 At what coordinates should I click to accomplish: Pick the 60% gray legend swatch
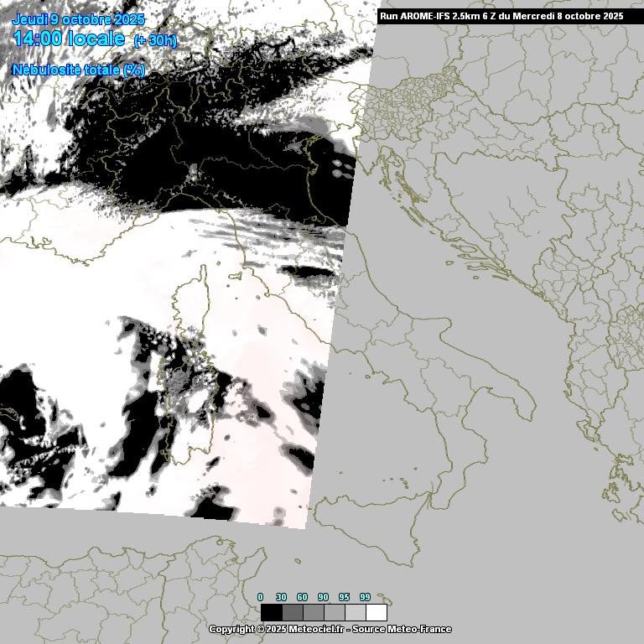click(x=313, y=612)
